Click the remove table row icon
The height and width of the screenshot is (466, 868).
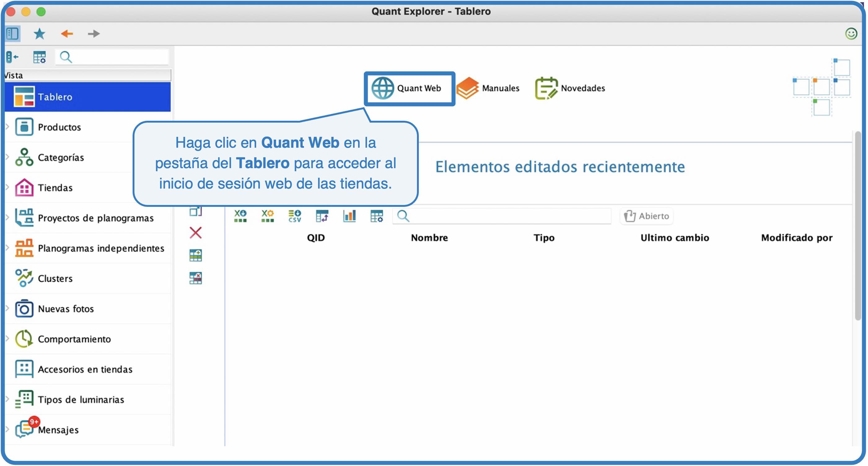[195, 278]
